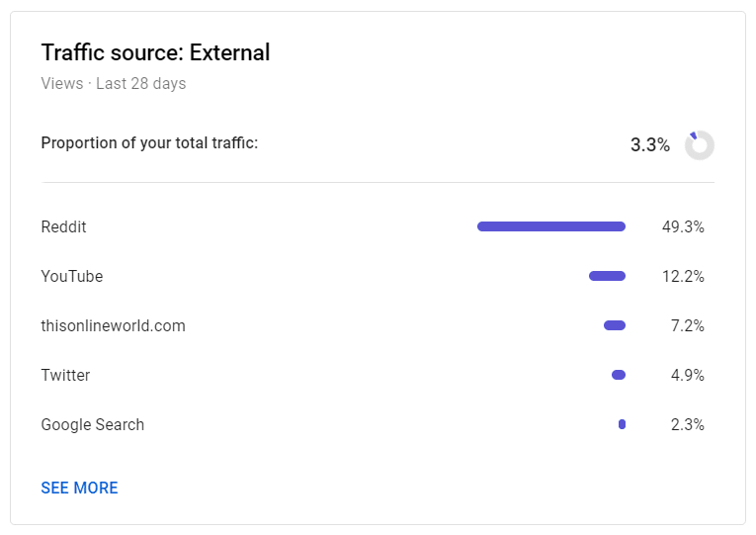Click the Views Last 28 days subtitle
The image size is (756, 535).
[x=114, y=83]
